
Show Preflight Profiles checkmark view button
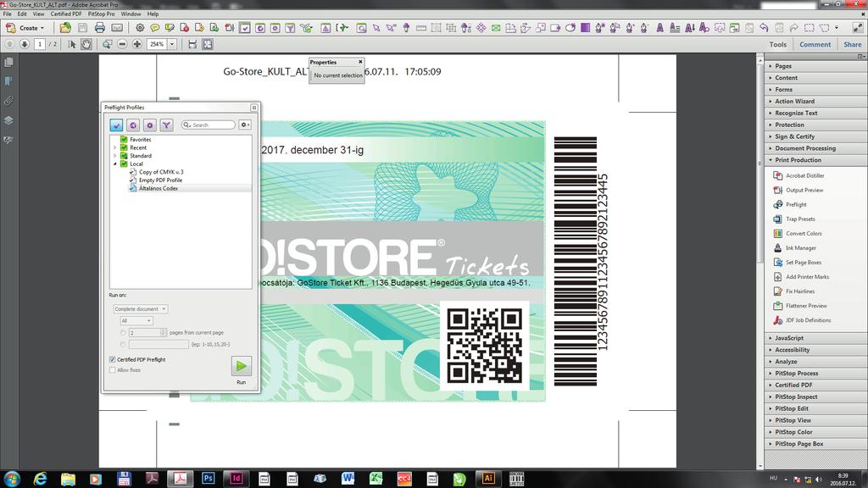tap(116, 125)
